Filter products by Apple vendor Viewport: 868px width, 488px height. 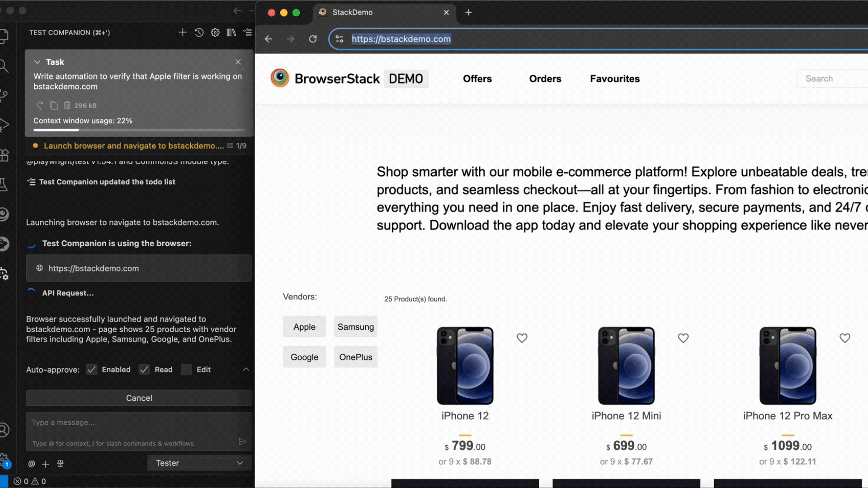[x=304, y=327]
